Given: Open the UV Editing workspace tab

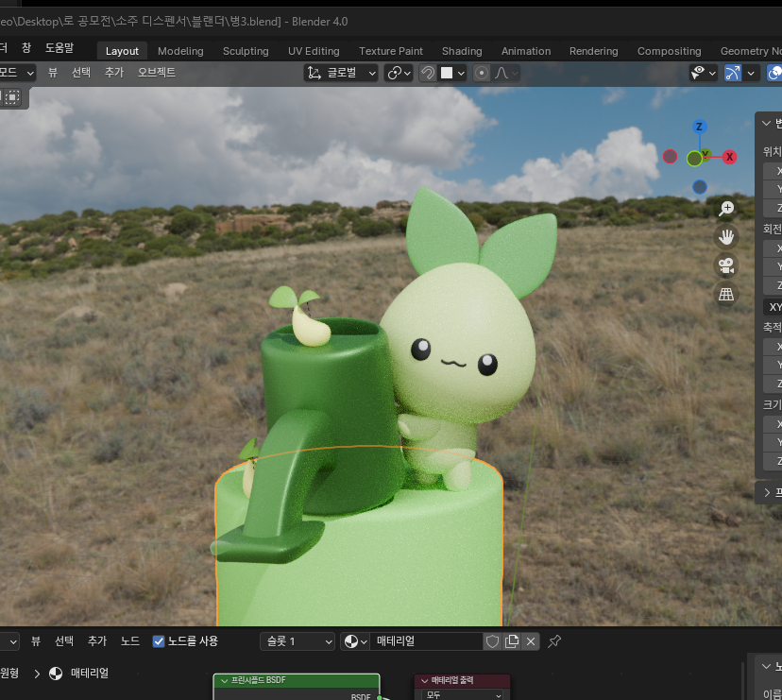Looking at the screenshot, I should [x=314, y=51].
